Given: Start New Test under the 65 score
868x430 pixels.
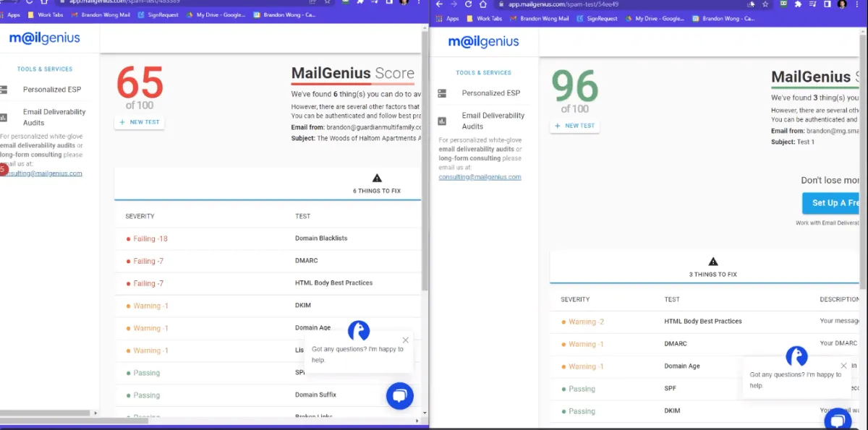Looking at the screenshot, I should [140, 122].
